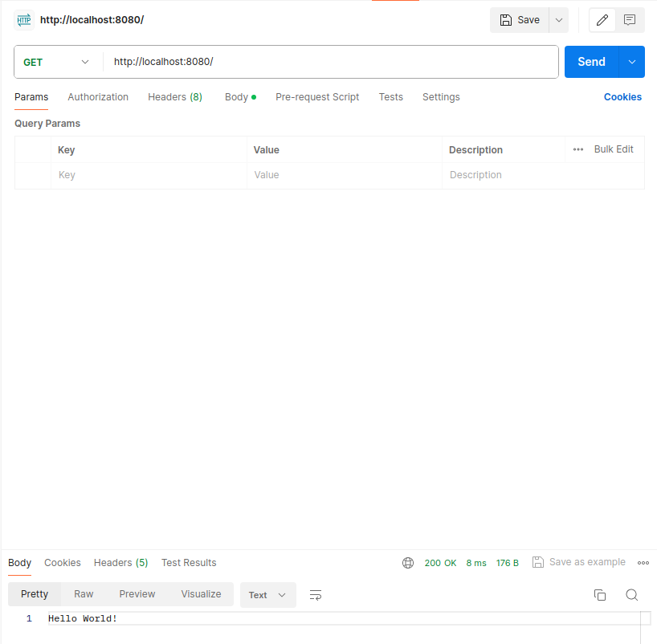Viewport: 657px width, 644px height.
Task: Click the 8 ms response time
Action: [476, 563]
